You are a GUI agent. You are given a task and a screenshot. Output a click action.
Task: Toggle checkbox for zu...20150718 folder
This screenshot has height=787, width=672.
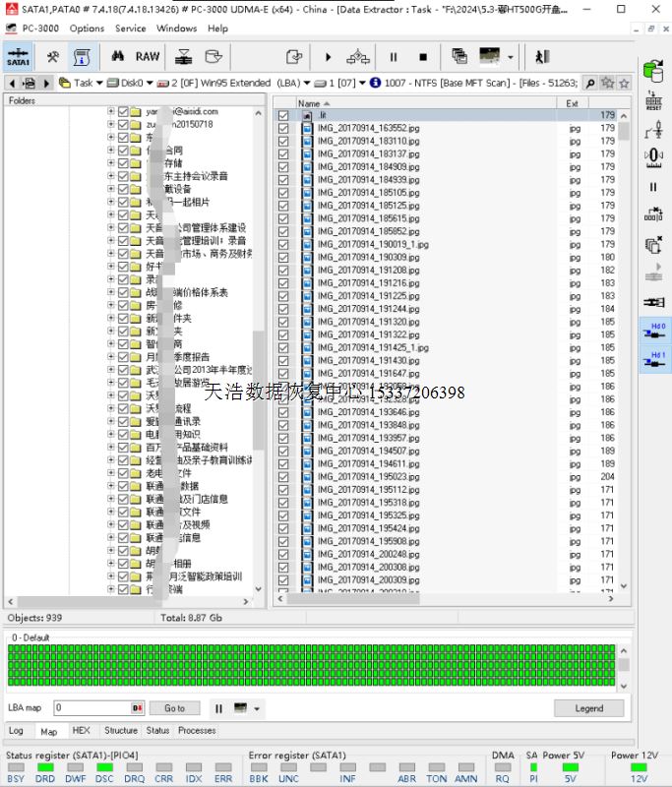coord(123,125)
